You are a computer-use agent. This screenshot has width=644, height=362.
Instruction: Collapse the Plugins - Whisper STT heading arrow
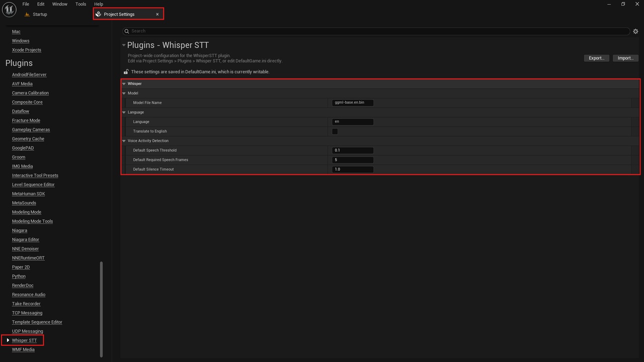(x=124, y=45)
